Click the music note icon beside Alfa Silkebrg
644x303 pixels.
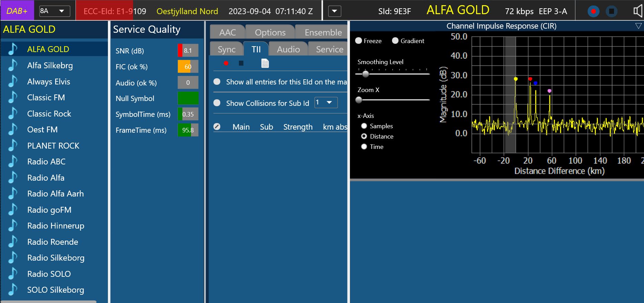pyautogui.click(x=13, y=65)
